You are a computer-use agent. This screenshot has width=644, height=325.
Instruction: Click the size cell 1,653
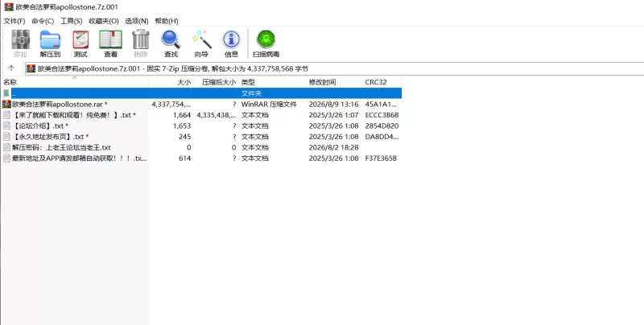(x=182, y=126)
